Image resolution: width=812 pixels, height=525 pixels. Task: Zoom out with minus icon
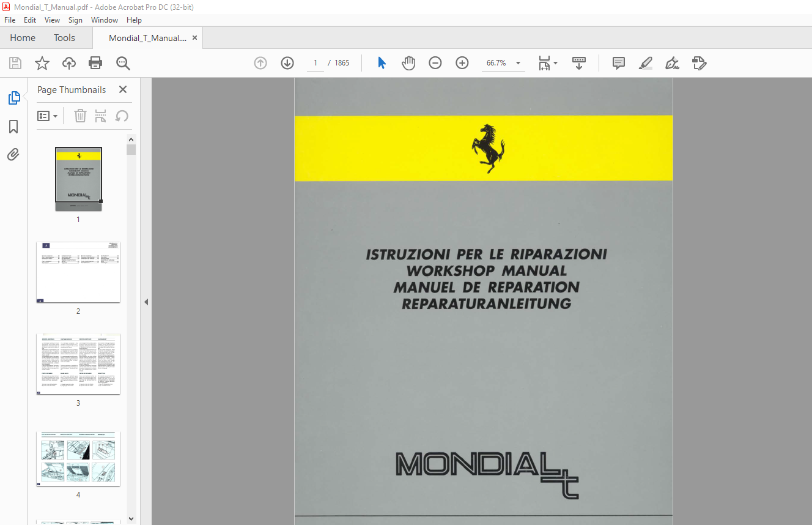(x=435, y=63)
